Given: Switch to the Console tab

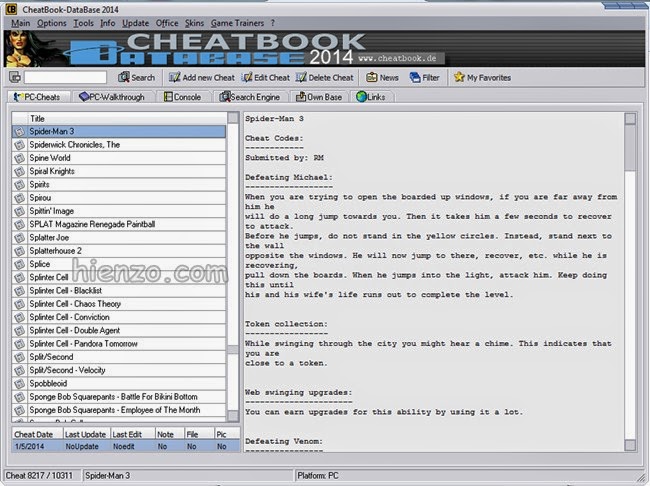Looking at the screenshot, I should [x=182, y=97].
